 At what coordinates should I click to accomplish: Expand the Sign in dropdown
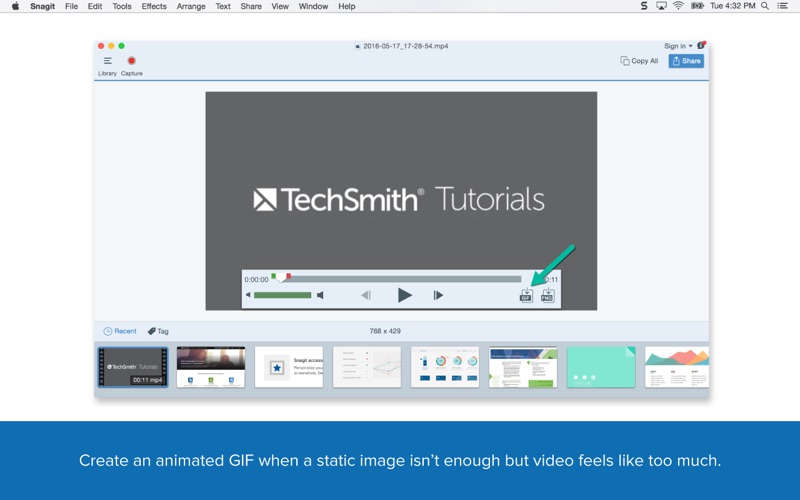[678, 46]
